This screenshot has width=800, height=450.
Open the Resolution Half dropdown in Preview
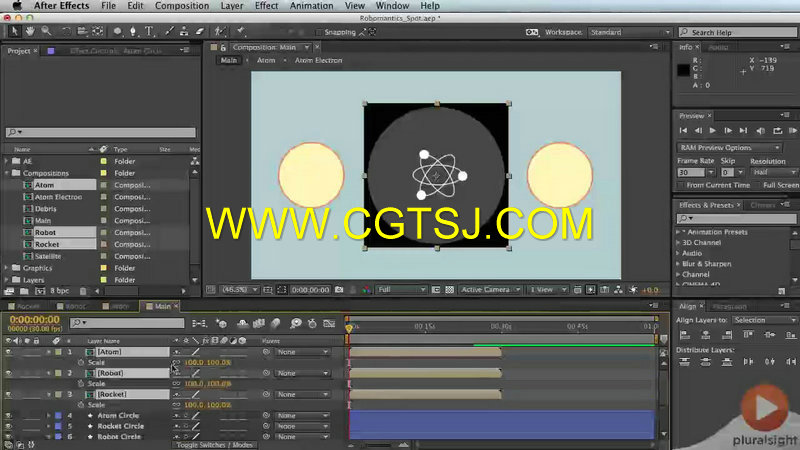click(x=773, y=172)
